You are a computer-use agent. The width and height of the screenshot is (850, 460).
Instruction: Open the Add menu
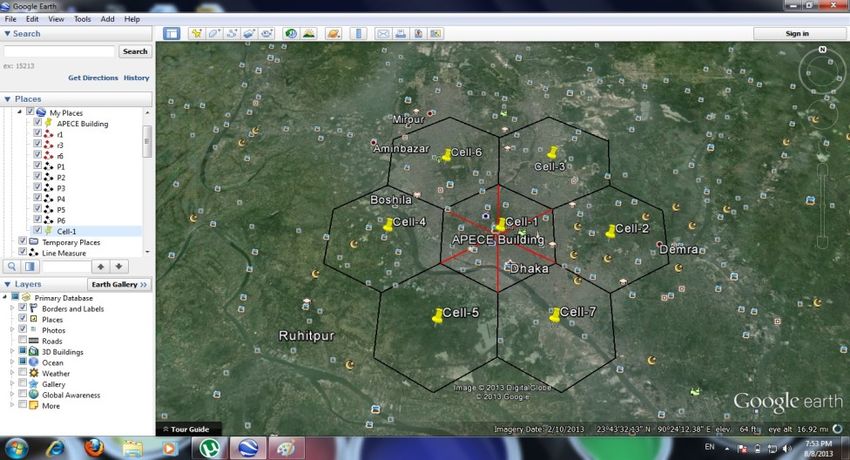pyautogui.click(x=107, y=19)
